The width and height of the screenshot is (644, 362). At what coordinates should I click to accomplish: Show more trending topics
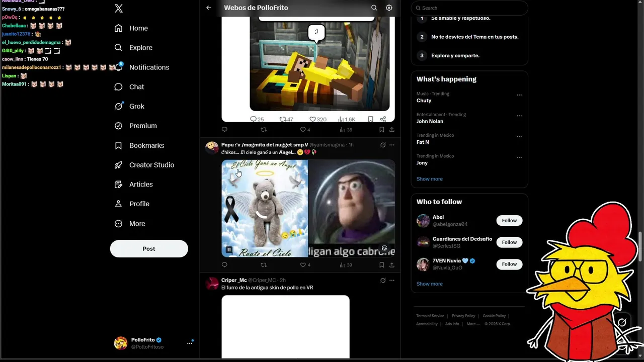tap(429, 179)
